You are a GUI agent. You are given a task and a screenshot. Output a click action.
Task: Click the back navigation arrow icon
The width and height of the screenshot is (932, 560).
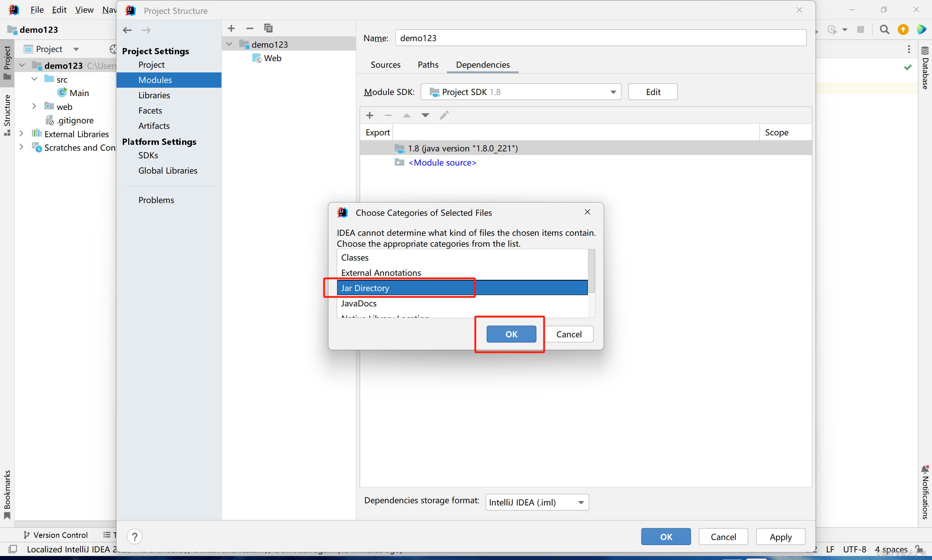[x=128, y=29]
